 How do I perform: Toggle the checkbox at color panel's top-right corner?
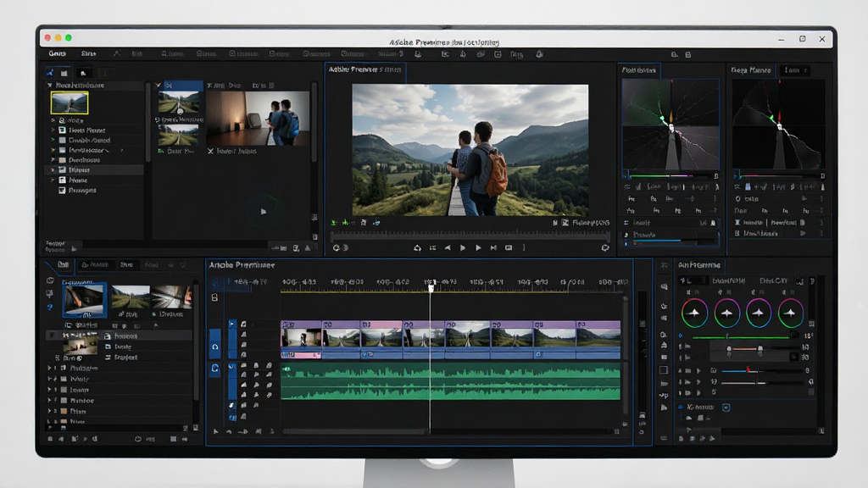pos(800,281)
